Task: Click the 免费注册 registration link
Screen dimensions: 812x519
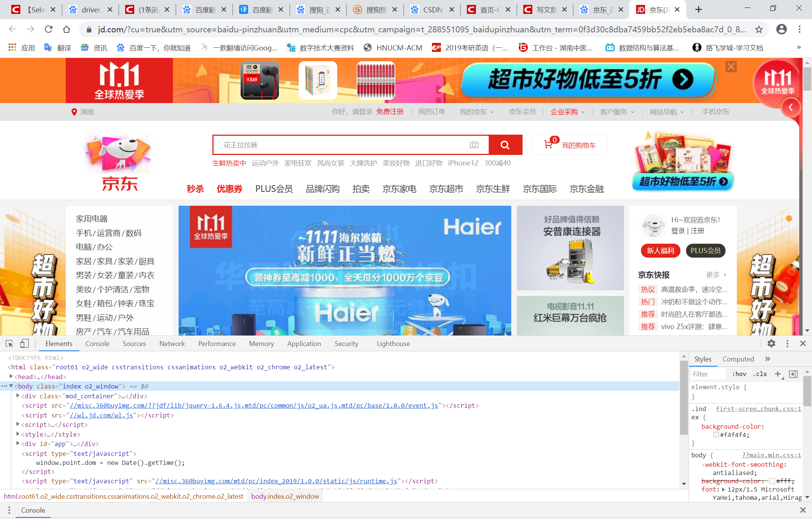Action: click(390, 112)
